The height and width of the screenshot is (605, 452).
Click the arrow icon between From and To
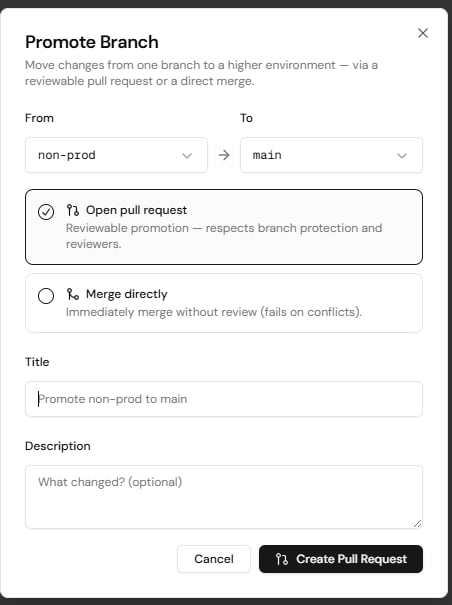(x=224, y=155)
